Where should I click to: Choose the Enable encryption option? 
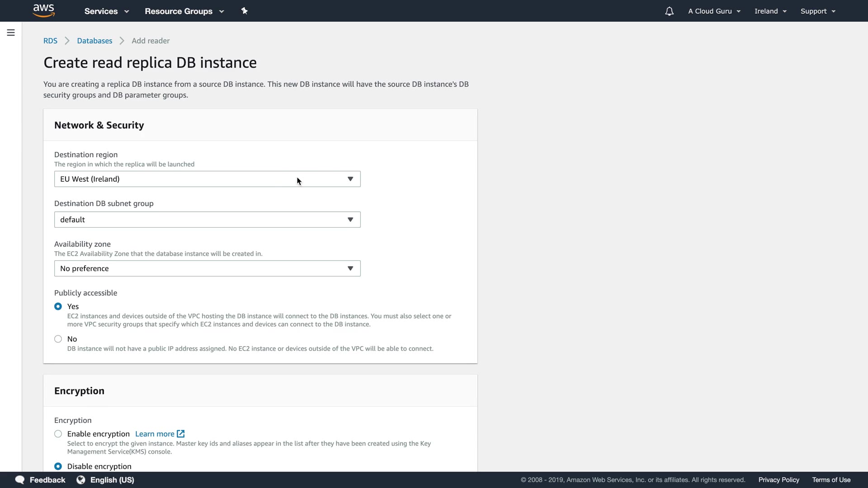[58, 434]
